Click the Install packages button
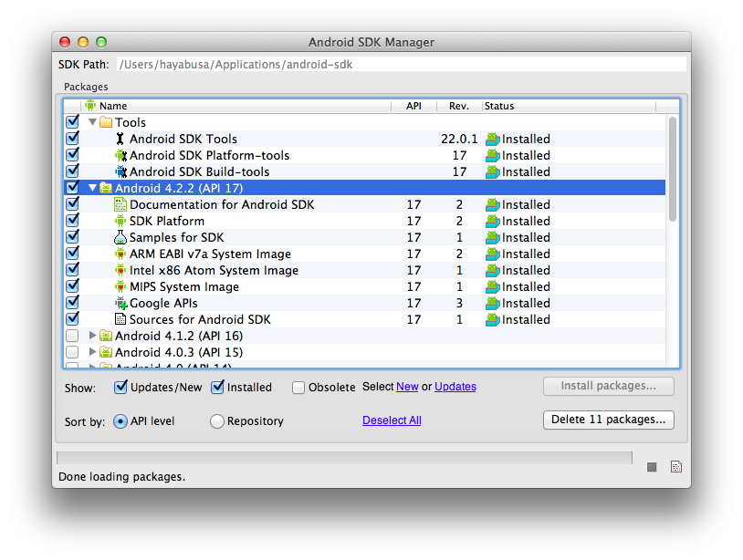This screenshot has height=560, width=743. tap(609, 387)
